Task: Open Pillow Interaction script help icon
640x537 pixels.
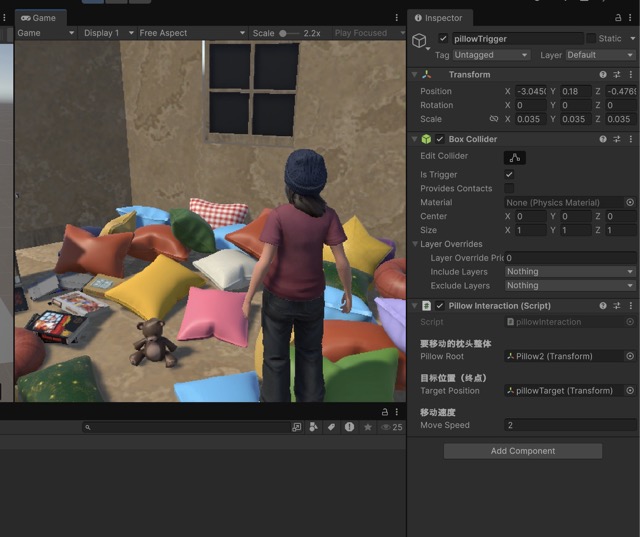Action: click(603, 306)
